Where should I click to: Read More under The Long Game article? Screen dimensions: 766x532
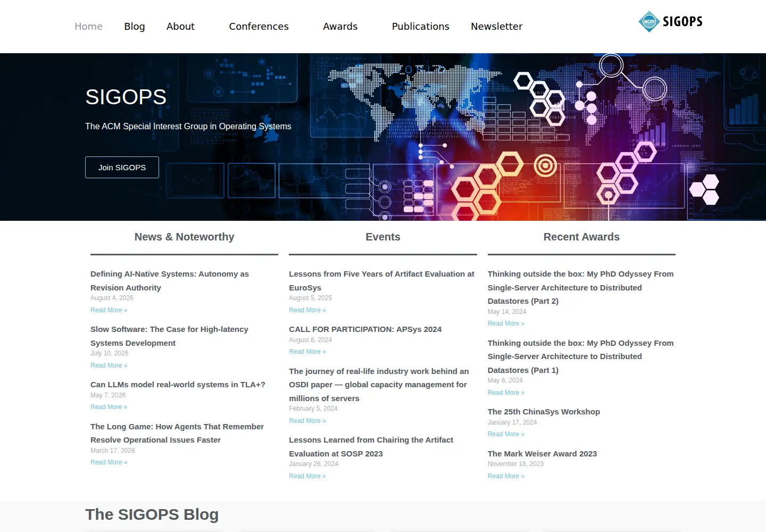pyautogui.click(x=109, y=462)
